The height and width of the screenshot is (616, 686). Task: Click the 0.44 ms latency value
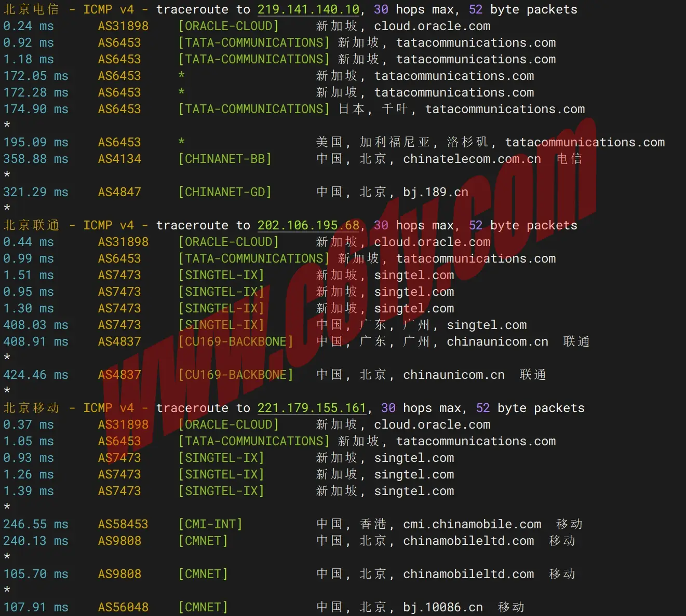(29, 242)
